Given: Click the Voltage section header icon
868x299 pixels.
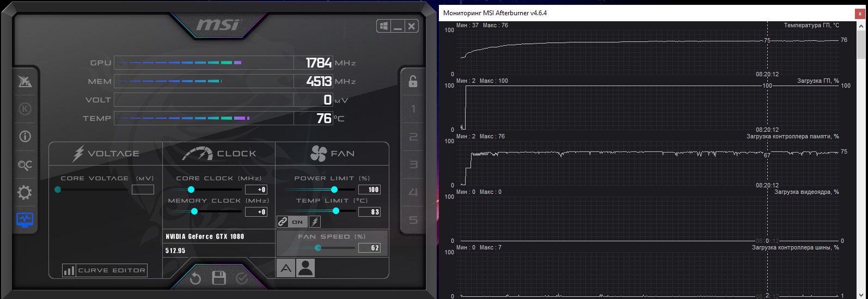Looking at the screenshot, I should tap(78, 154).
